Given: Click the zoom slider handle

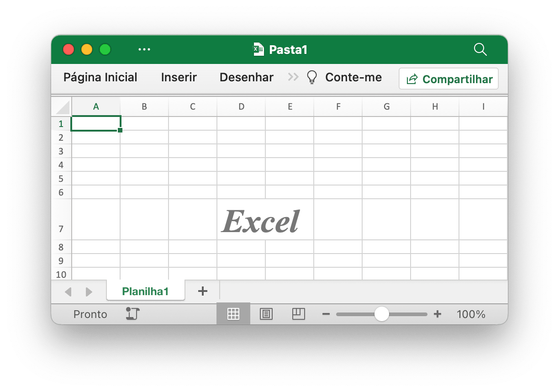Looking at the screenshot, I should pyautogui.click(x=381, y=314).
